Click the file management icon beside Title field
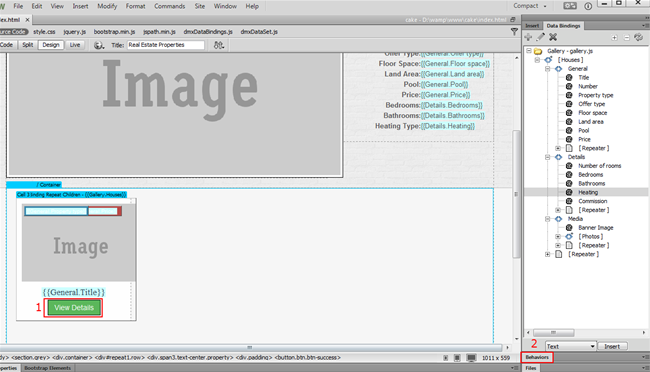The height and width of the screenshot is (372, 650). 219,45
